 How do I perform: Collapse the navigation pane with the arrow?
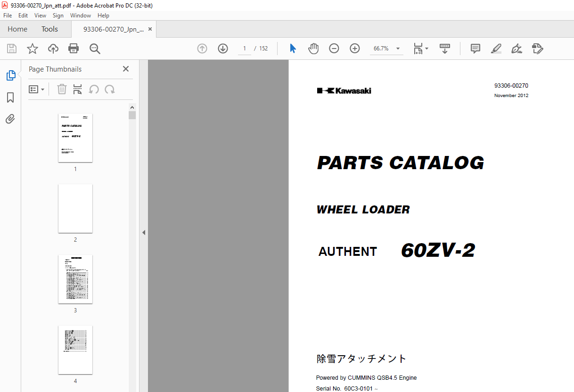coord(144,232)
